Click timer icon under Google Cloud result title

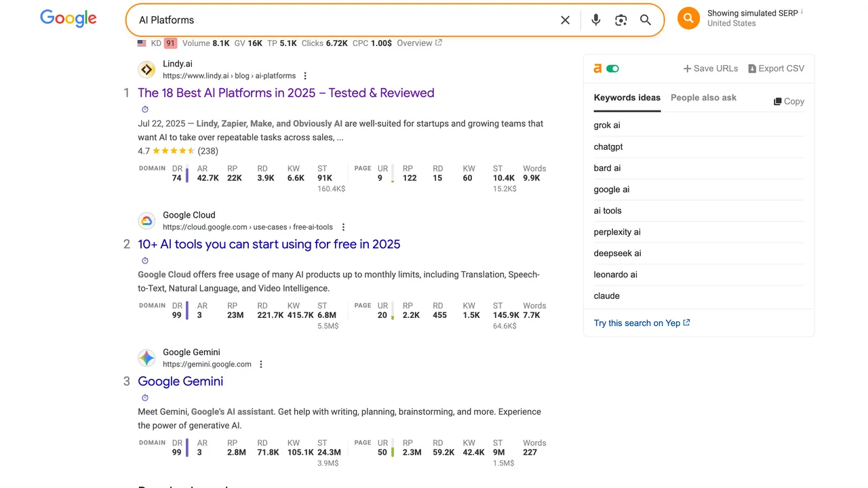(x=144, y=261)
